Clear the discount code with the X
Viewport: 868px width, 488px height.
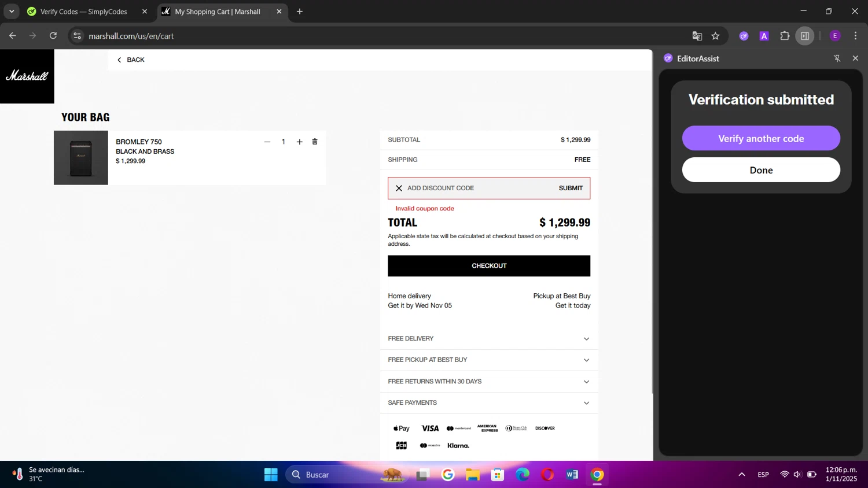point(399,188)
